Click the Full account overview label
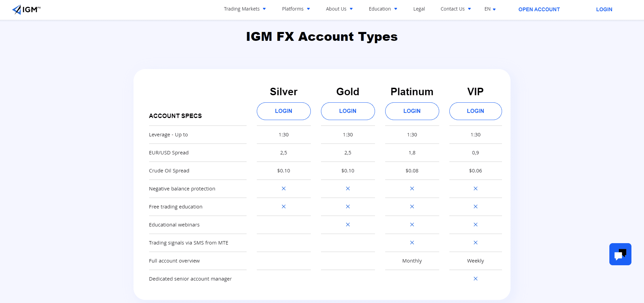The image size is (644, 303). tap(174, 261)
